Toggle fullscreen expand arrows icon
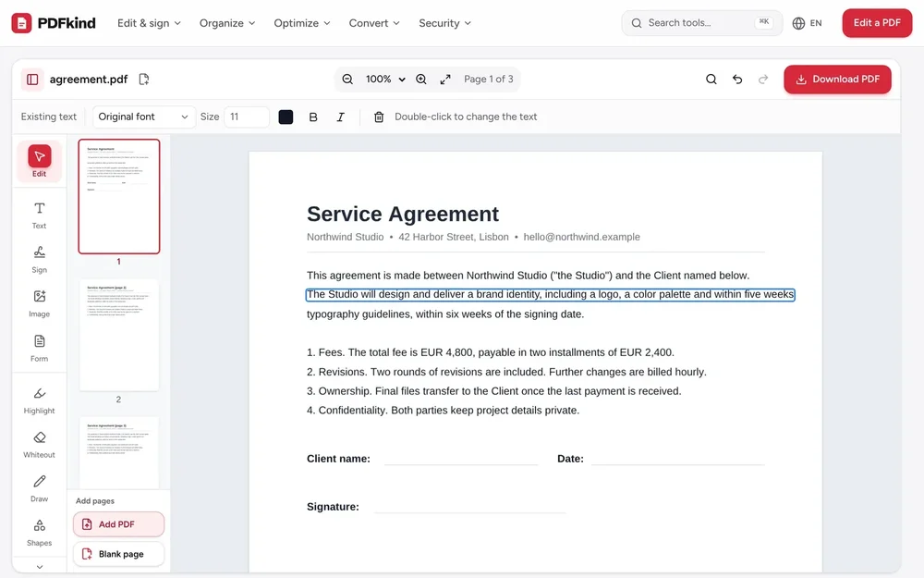The height and width of the screenshot is (578, 924). 445,79
